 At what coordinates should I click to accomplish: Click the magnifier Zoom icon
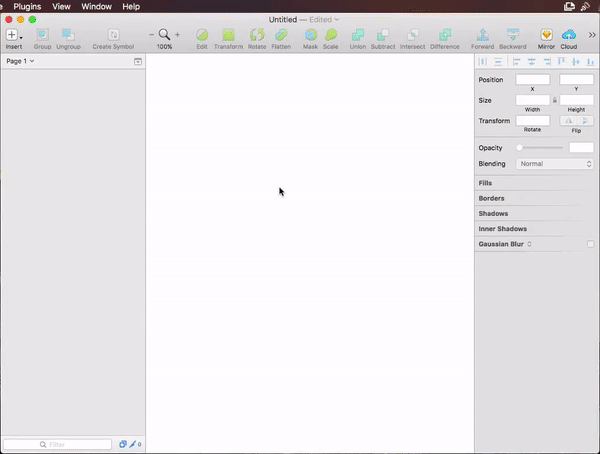164,34
